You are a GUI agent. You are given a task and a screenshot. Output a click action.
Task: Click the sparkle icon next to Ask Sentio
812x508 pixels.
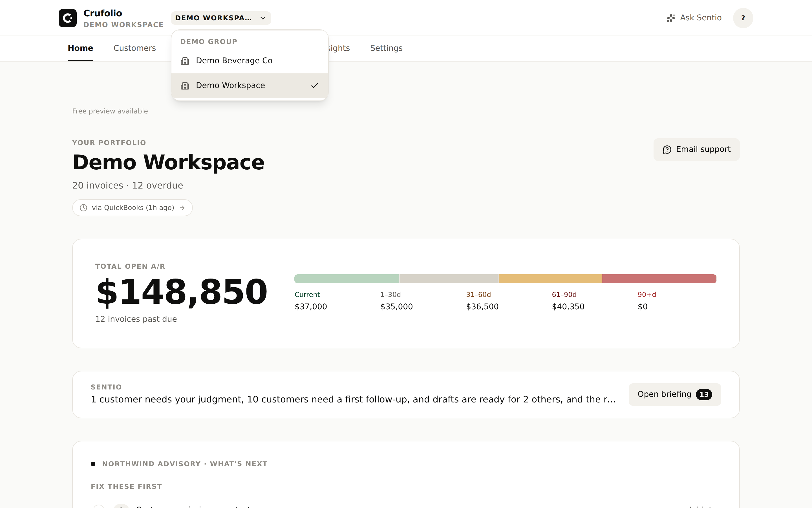(671, 18)
